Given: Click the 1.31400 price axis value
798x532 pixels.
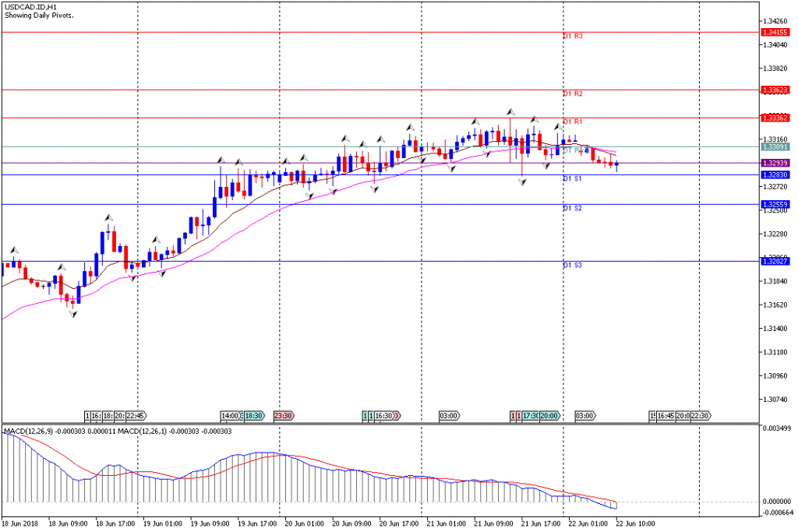Looking at the screenshot, I should point(775,329).
